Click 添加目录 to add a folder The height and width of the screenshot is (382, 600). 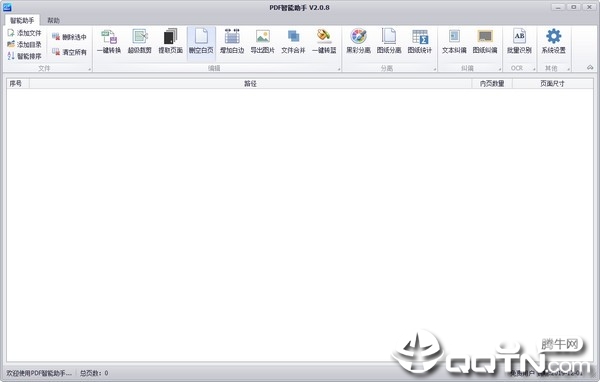point(24,45)
